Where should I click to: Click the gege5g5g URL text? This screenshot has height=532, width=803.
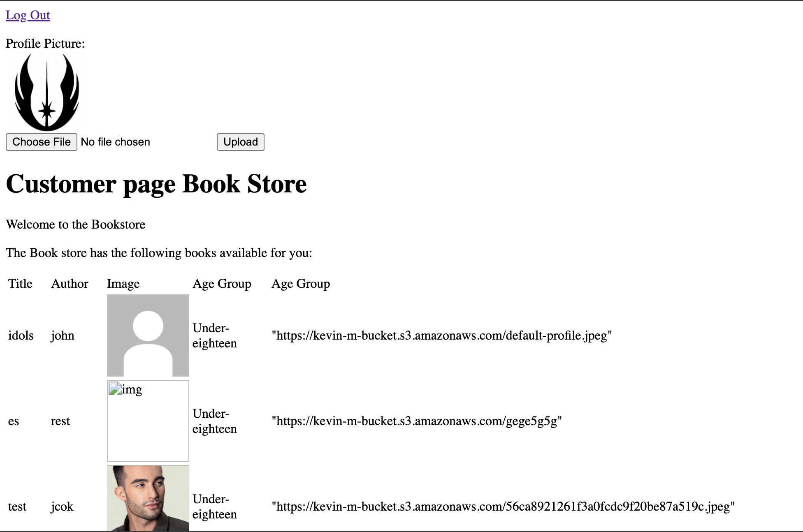(416, 421)
